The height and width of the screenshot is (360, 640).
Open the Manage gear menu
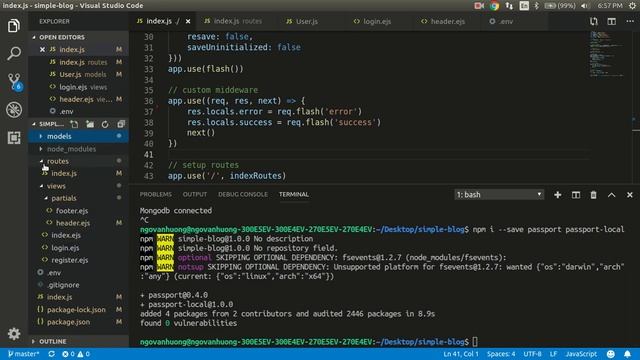pyautogui.click(x=14, y=333)
